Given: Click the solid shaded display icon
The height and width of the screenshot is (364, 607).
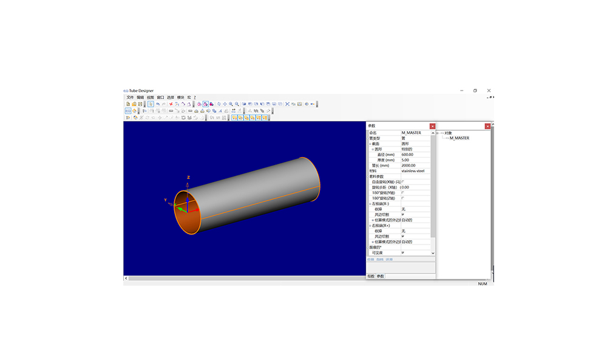Looking at the screenshot, I should point(211,104).
